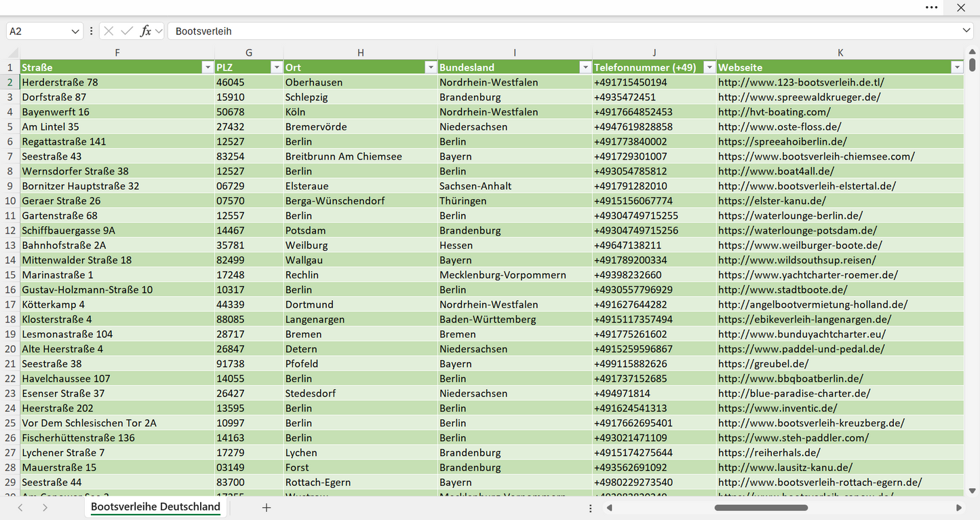Open link https://elster-kanu.de/
Viewport: 980px width, 520px height.
pos(772,201)
